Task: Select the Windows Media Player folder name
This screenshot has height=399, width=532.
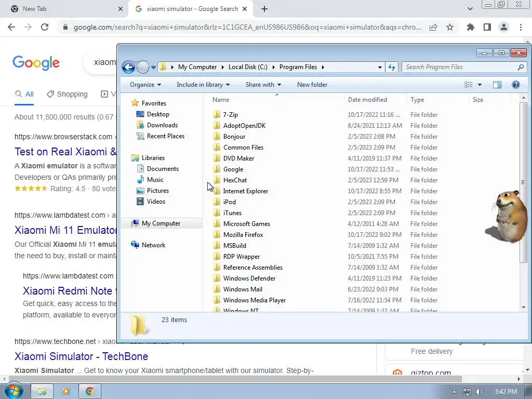Action: pyautogui.click(x=255, y=300)
